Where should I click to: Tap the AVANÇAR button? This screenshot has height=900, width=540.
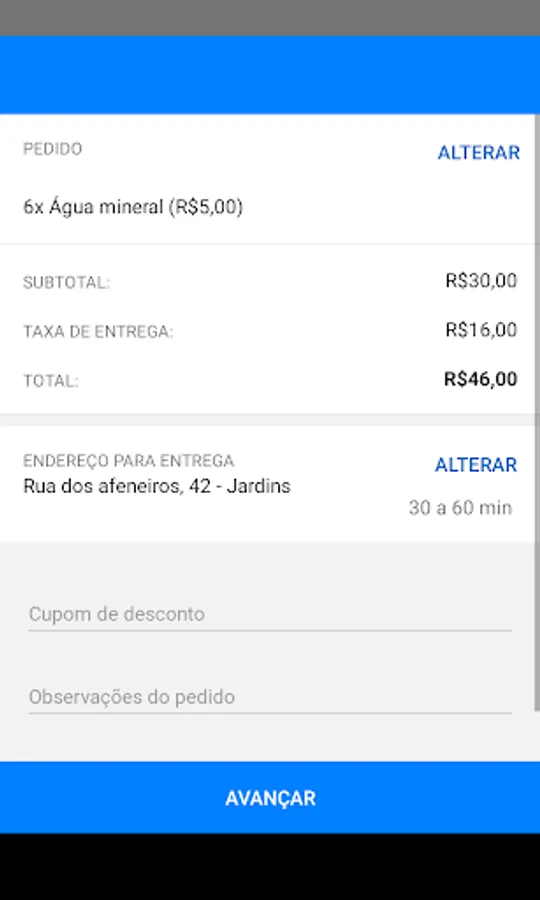tap(270, 798)
